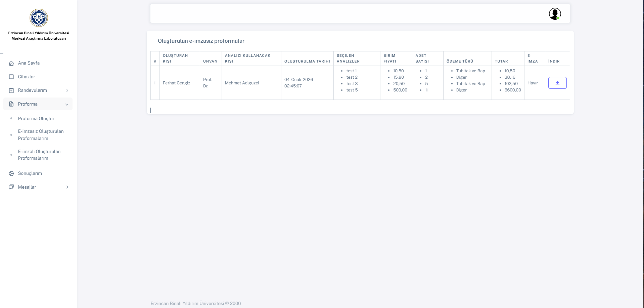Select the Mehmet Adıguzel table cell
This screenshot has height=308, width=644.
[242, 83]
